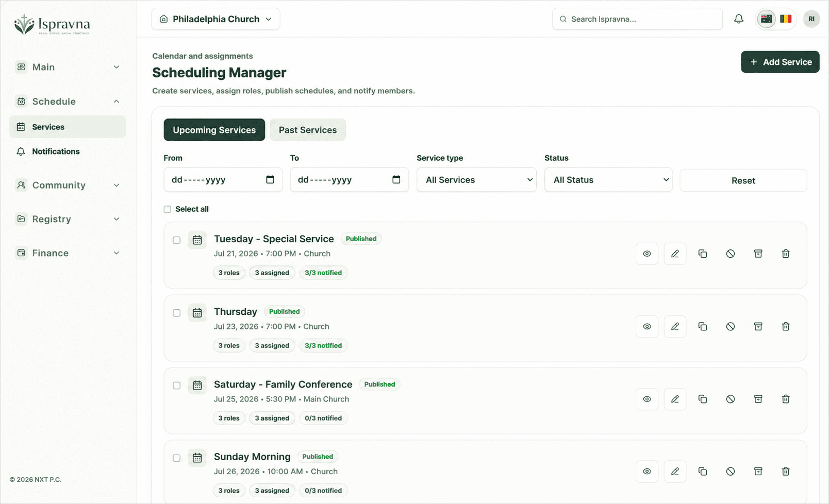The image size is (829, 504).
Task: Tick the Tuesday - Special Service checkbox
Action: (x=176, y=240)
